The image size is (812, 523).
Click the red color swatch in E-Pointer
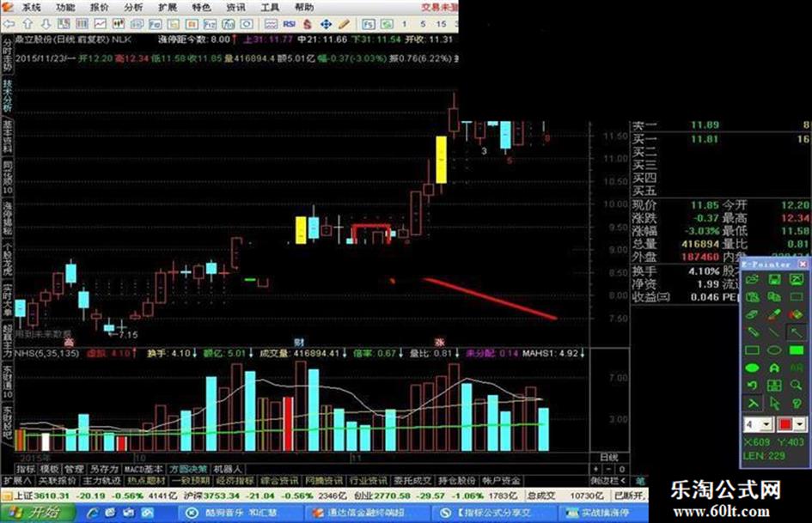pyautogui.click(x=785, y=424)
